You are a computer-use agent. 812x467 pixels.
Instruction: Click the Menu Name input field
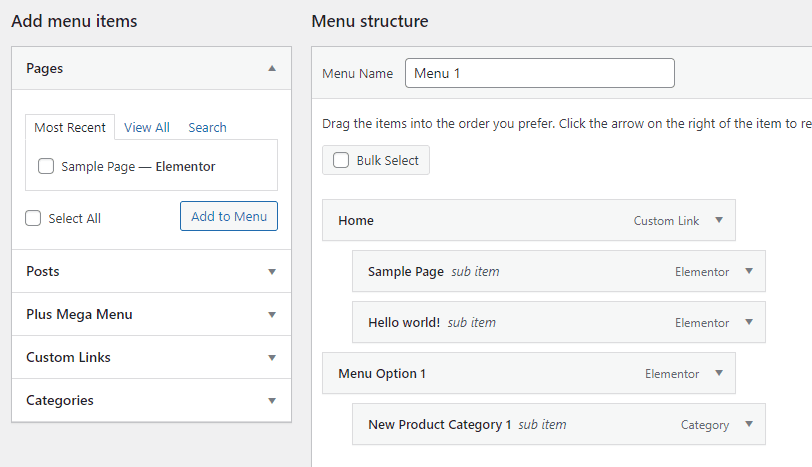540,73
